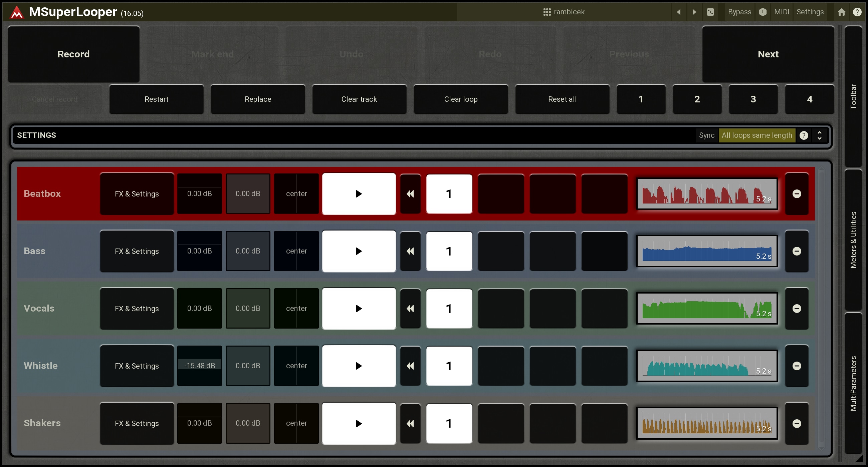The width and height of the screenshot is (868, 467).
Task: Click Replace
Action: click(x=258, y=99)
